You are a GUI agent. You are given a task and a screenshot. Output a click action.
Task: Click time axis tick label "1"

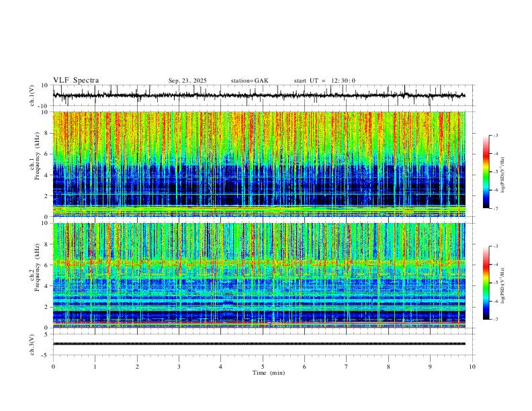coord(95,367)
